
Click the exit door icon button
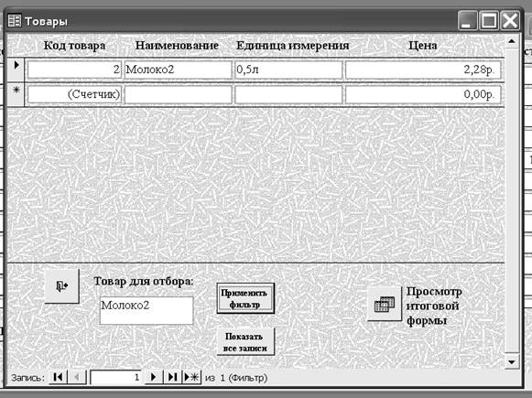pyautogui.click(x=62, y=286)
